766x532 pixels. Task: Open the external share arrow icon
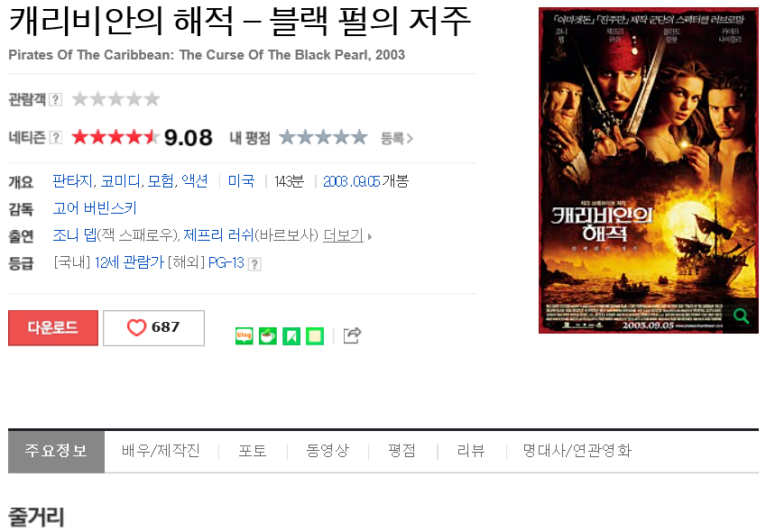352,335
